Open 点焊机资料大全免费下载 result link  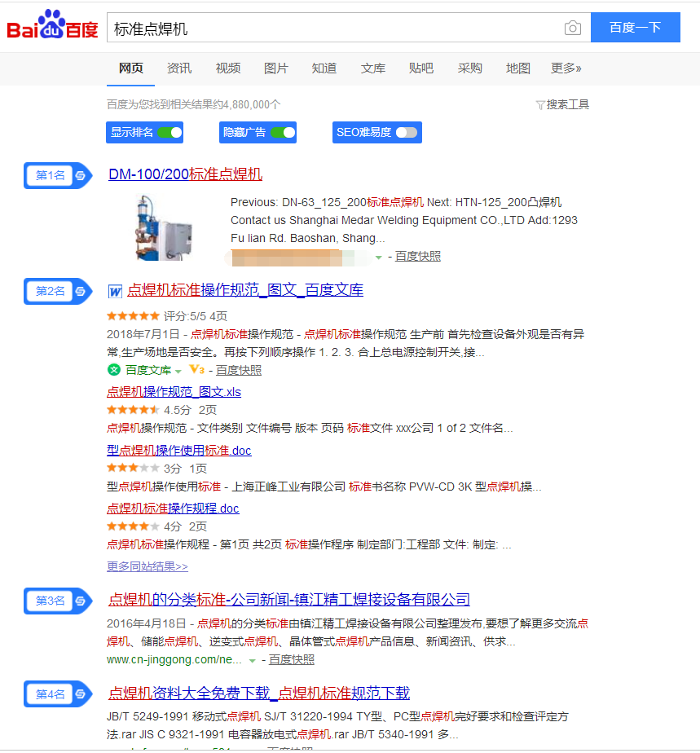click(259, 693)
